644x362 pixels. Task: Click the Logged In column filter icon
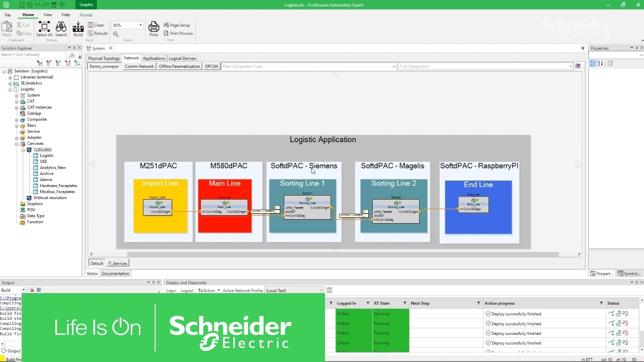click(x=368, y=303)
